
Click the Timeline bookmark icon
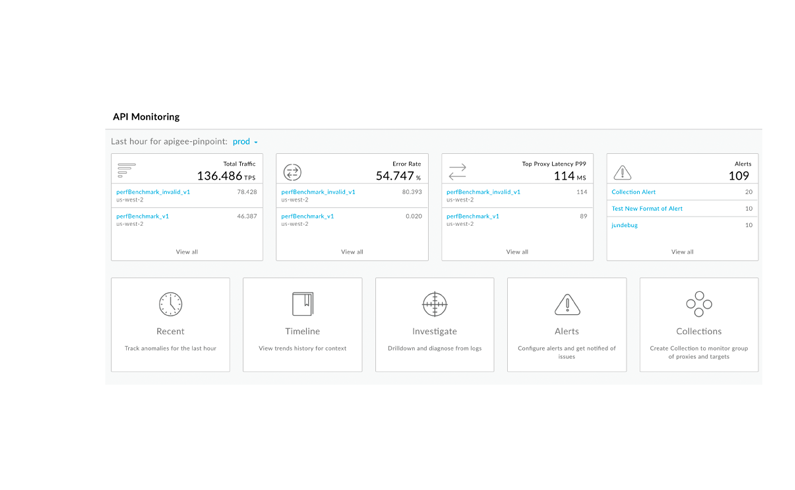click(x=303, y=304)
